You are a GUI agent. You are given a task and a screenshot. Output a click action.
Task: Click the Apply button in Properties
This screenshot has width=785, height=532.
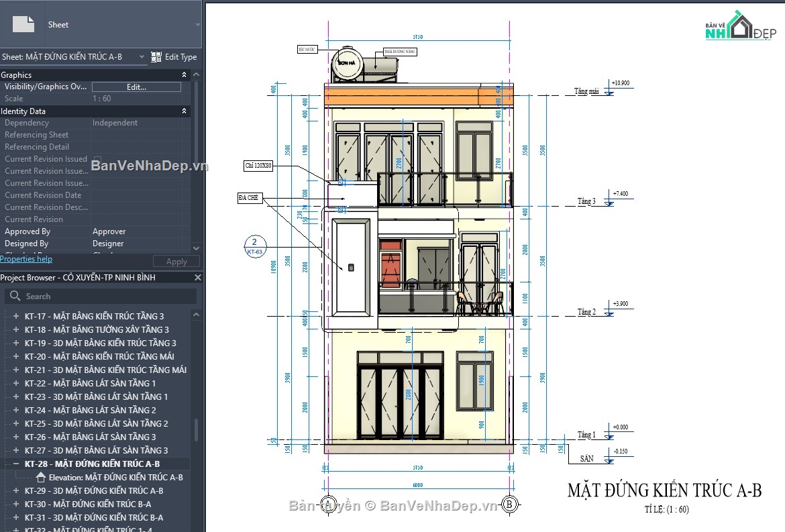point(176,261)
